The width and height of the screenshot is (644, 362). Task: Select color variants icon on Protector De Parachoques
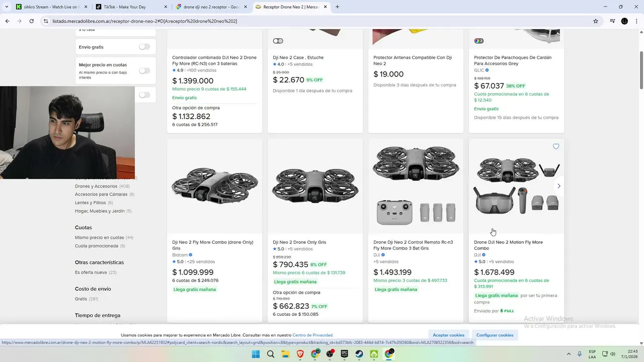pyautogui.click(x=479, y=41)
